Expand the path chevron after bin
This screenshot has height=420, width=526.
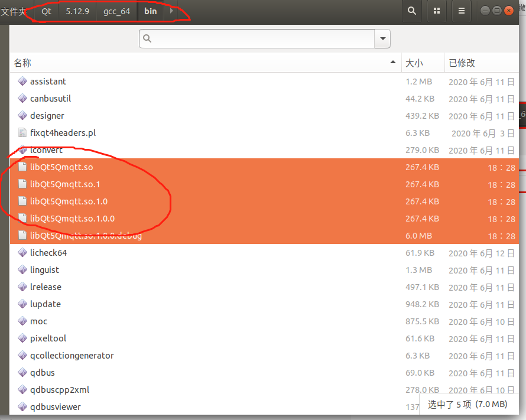172,11
